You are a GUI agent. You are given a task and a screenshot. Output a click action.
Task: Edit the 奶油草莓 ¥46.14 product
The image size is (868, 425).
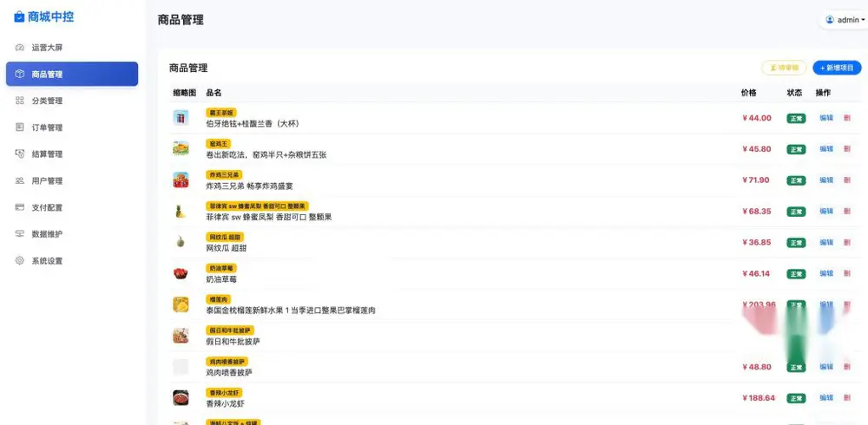pyautogui.click(x=826, y=273)
